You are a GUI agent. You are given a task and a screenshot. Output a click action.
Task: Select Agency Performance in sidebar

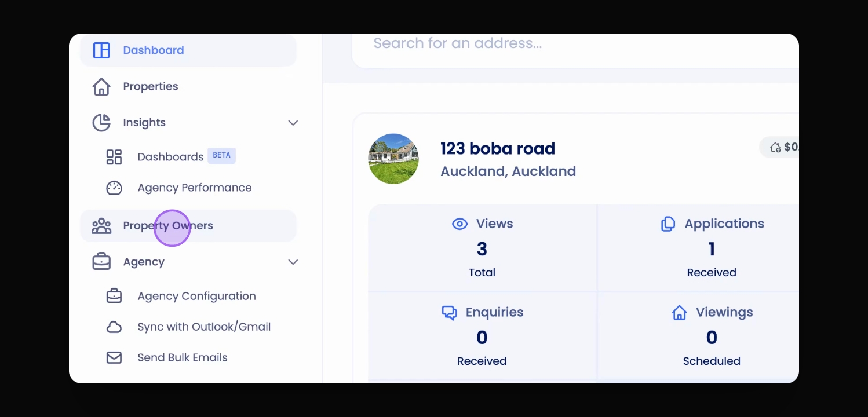click(194, 188)
